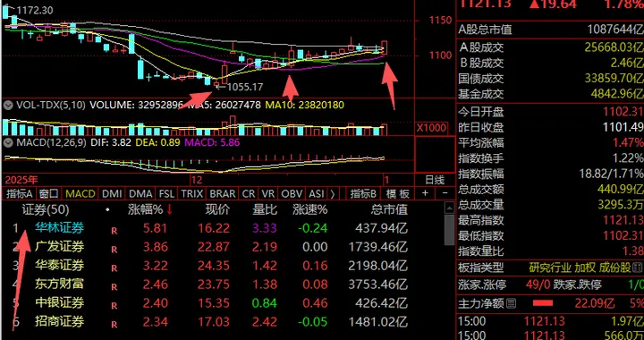The image size is (644, 340).
Task: Click 华林证券 price 16.22
Action: tap(214, 227)
